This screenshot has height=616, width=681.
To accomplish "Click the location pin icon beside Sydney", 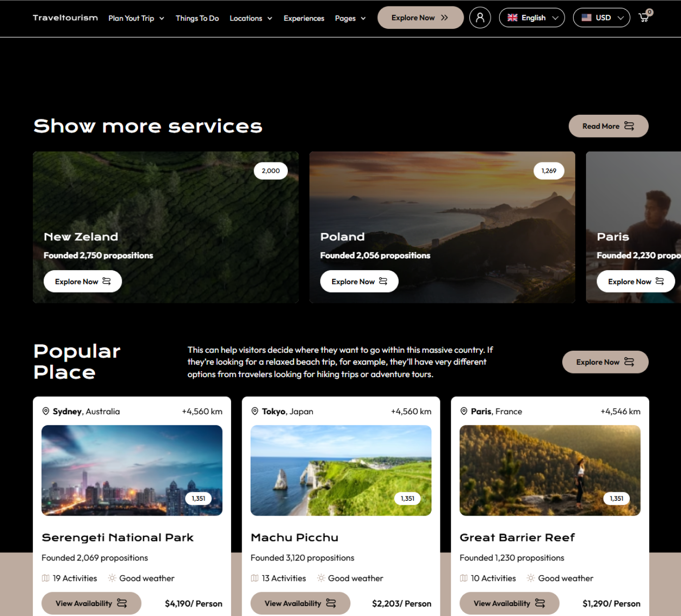I will [46, 411].
